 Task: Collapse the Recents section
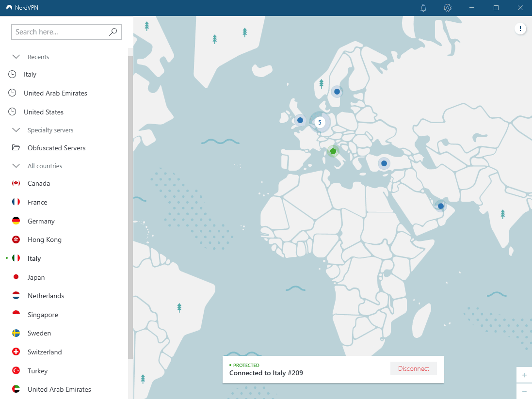coord(16,56)
